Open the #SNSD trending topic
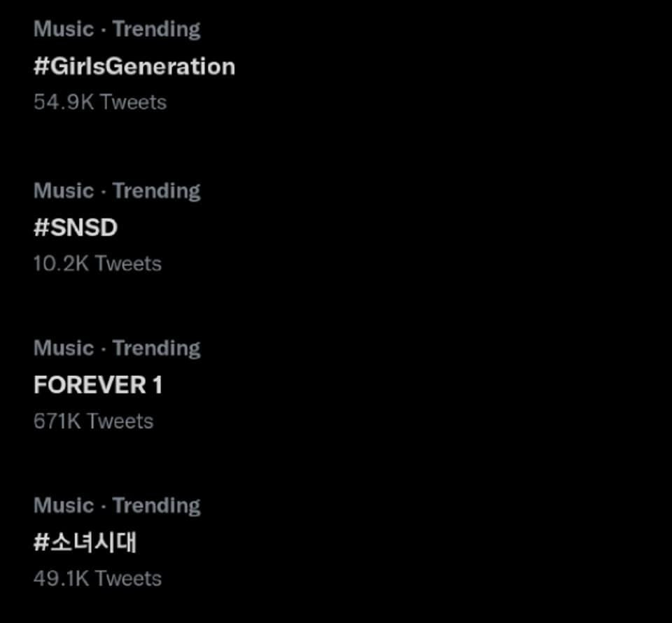 tap(76, 227)
